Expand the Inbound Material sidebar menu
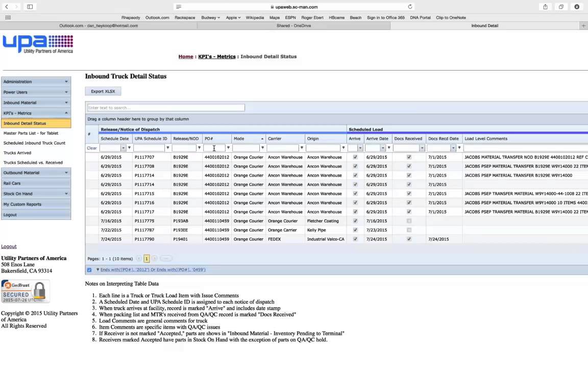The width and height of the screenshot is (588, 368). 36,103
